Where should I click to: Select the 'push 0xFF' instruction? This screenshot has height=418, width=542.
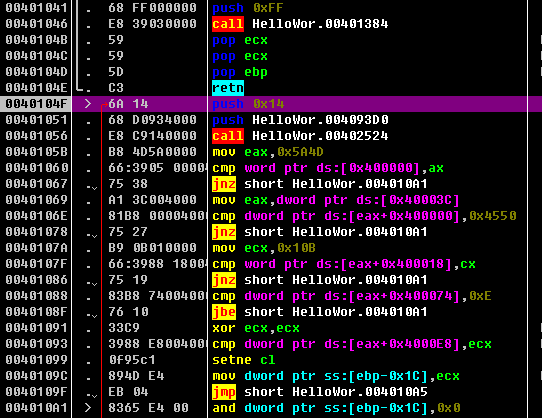coord(247,8)
